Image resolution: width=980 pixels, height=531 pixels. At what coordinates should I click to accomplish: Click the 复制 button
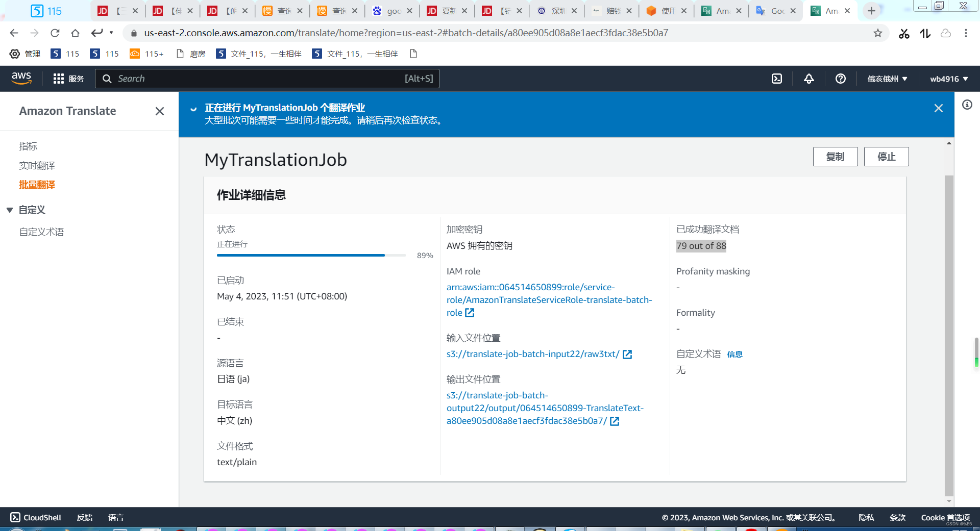(835, 157)
